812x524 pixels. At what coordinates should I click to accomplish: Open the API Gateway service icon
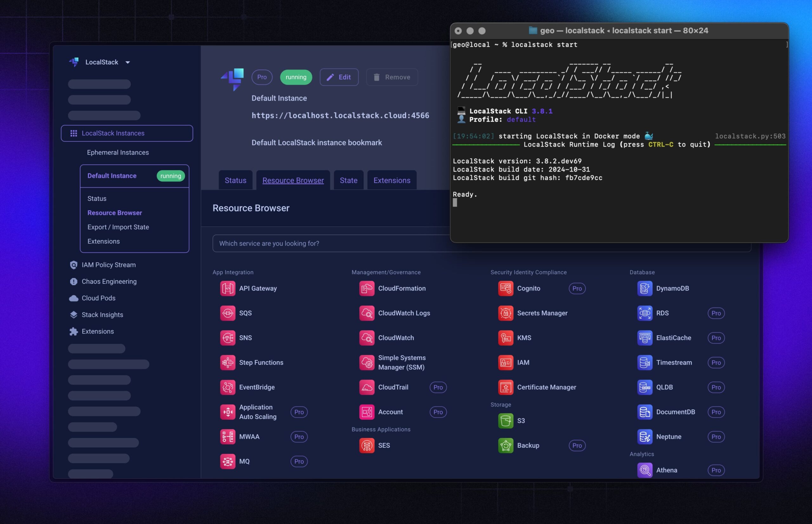227,288
